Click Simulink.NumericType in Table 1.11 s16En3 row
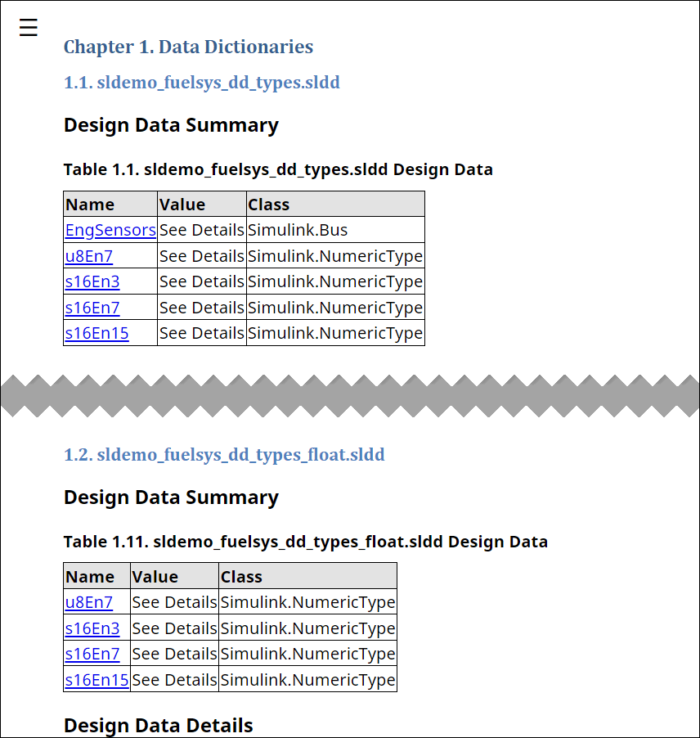This screenshot has height=738, width=700. pyautogui.click(x=308, y=628)
